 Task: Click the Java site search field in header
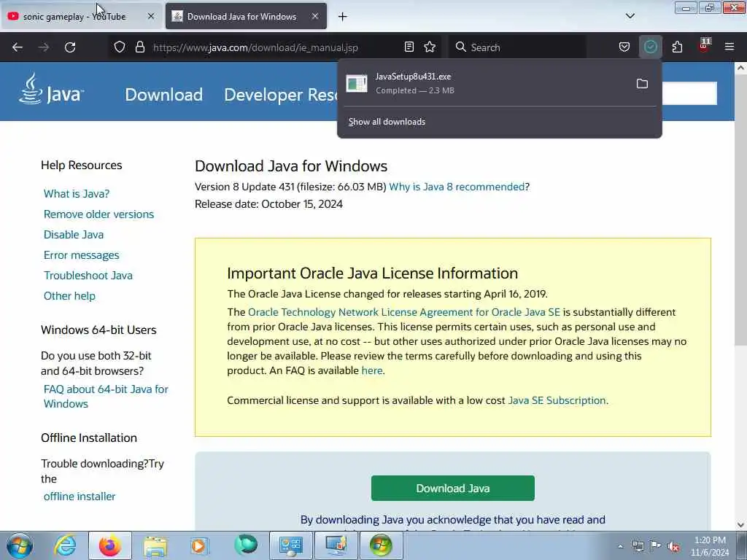pos(689,93)
